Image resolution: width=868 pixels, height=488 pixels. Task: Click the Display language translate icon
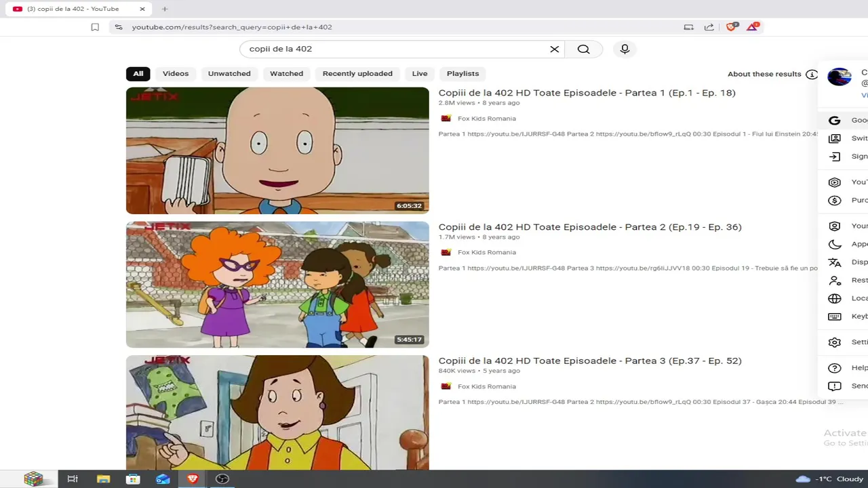pyautogui.click(x=835, y=262)
